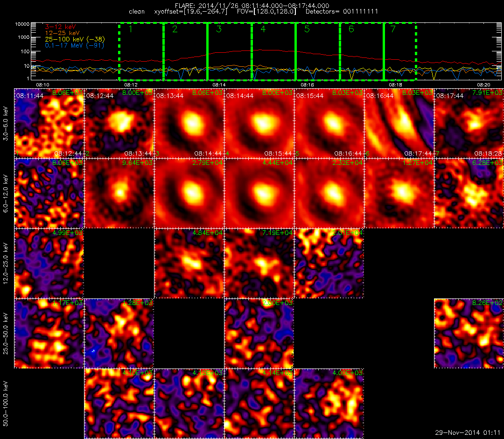504x439 pixels.
Task: Click the '08:12' time axis label
Action: (x=131, y=85)
